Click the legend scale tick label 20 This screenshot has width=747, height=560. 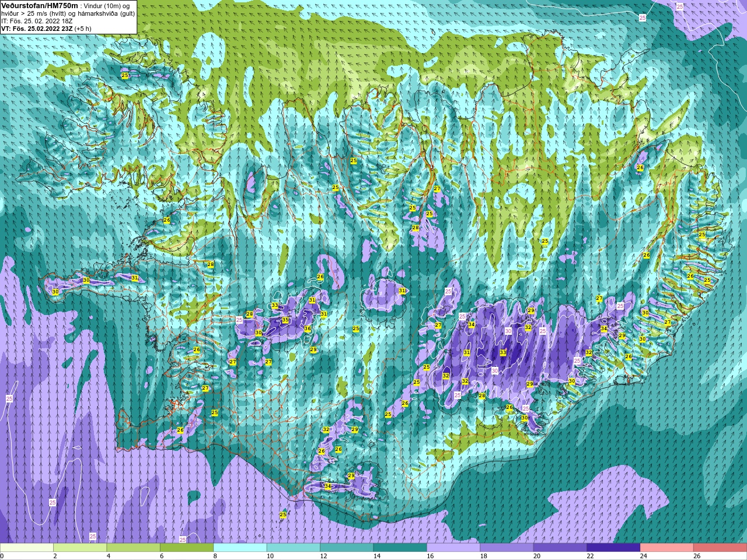537,556
